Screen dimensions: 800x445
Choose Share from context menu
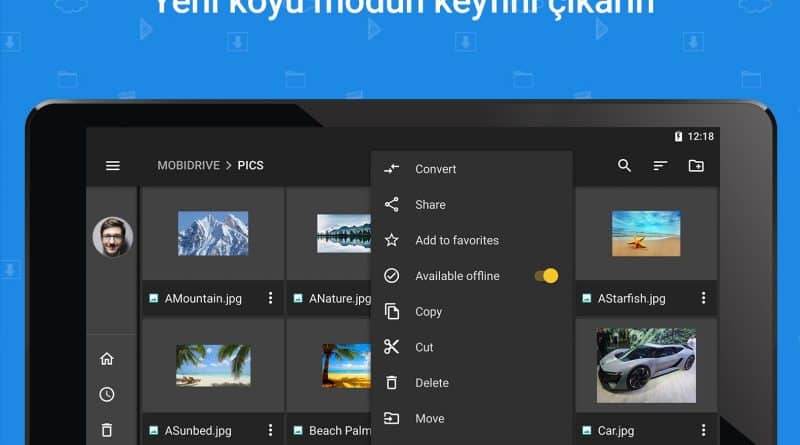471,204
